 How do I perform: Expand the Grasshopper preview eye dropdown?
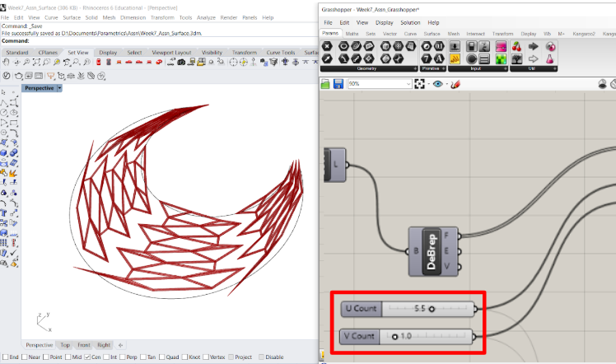(446, 84)
